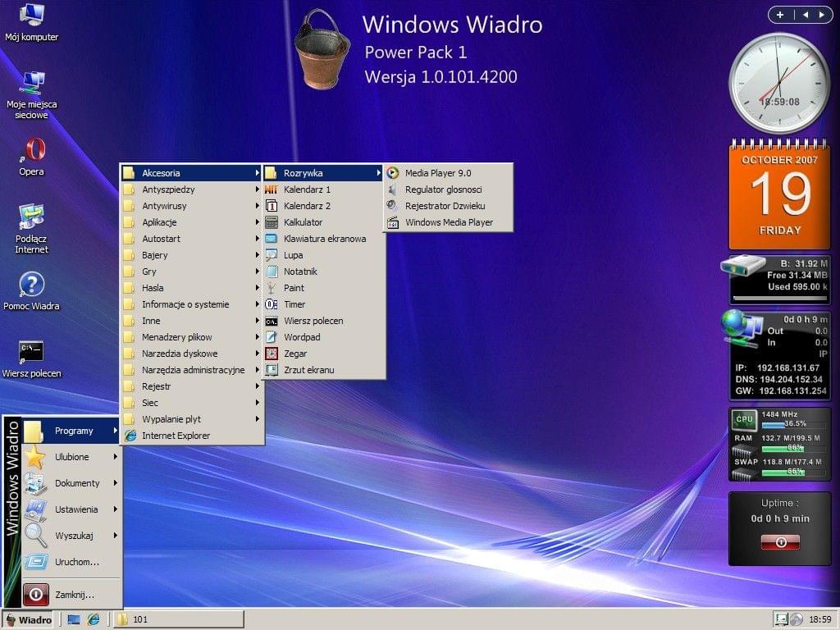The height and width of the screenshot is (630, 840).
Task: Expand the Antywirusy submenu arrow
Action: pos(258,206)
